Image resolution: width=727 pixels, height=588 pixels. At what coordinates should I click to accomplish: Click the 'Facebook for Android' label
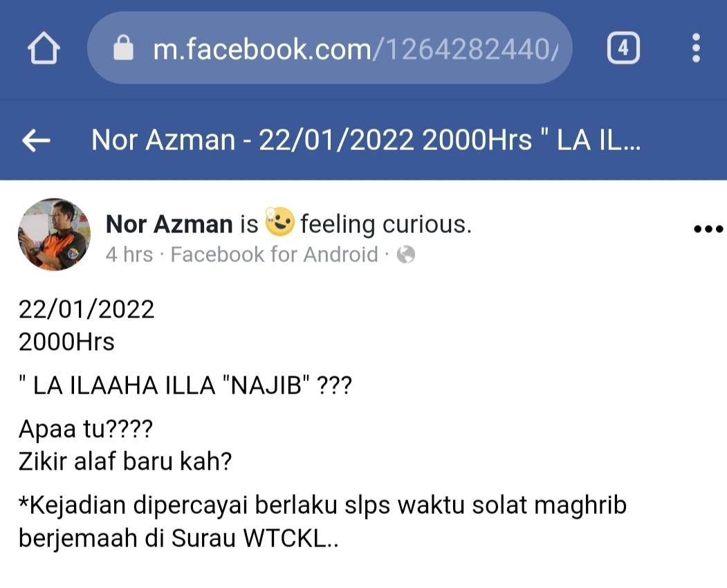click(274, 255)
